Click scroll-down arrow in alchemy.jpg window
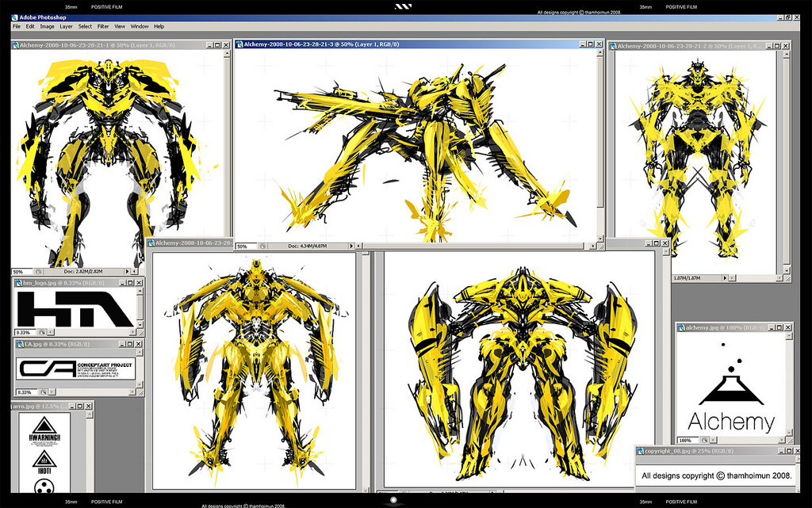 point(789,433)
